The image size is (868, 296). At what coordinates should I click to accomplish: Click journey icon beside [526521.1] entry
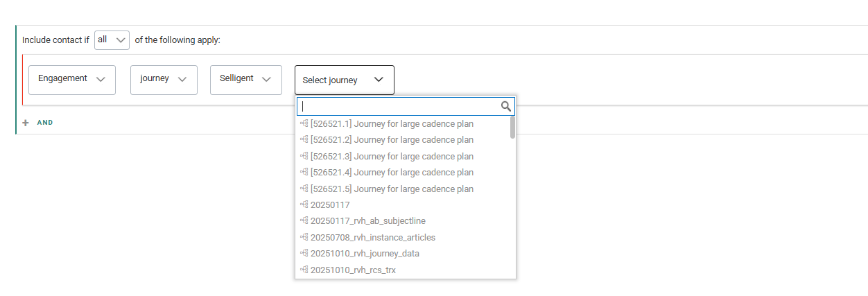tap(304, 124)
